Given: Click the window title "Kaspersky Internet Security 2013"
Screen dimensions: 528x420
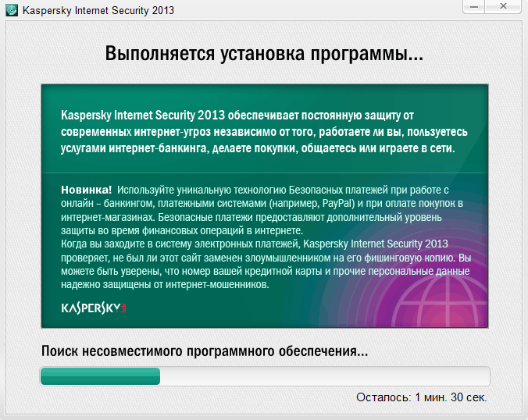Looking at the screenshot, I should coord(98,10).
